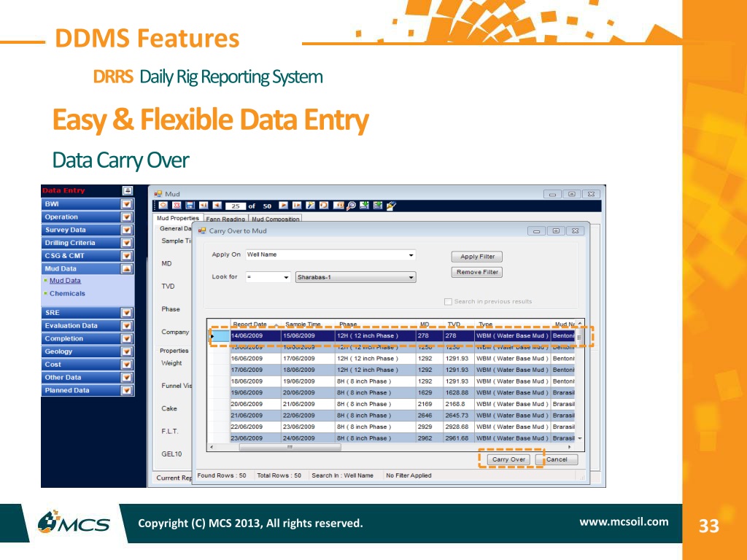
Task: Click the orange icon left of the magnifier
Action: (338, 205)
